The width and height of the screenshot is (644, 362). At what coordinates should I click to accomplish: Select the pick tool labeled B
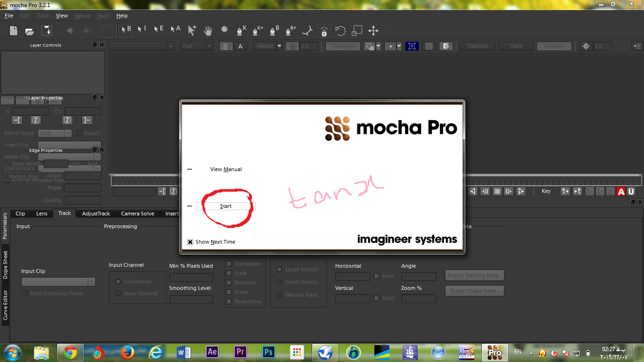[126, 30]
